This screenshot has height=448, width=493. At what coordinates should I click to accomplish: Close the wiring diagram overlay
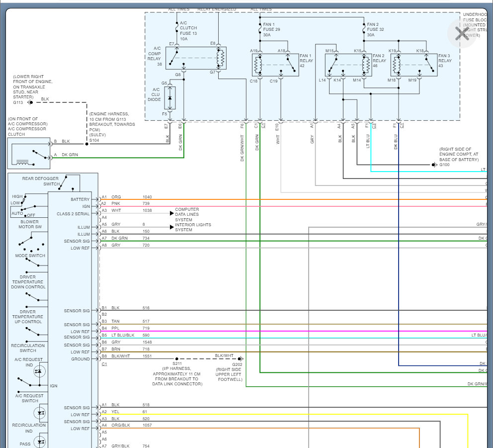click(462, 34)
